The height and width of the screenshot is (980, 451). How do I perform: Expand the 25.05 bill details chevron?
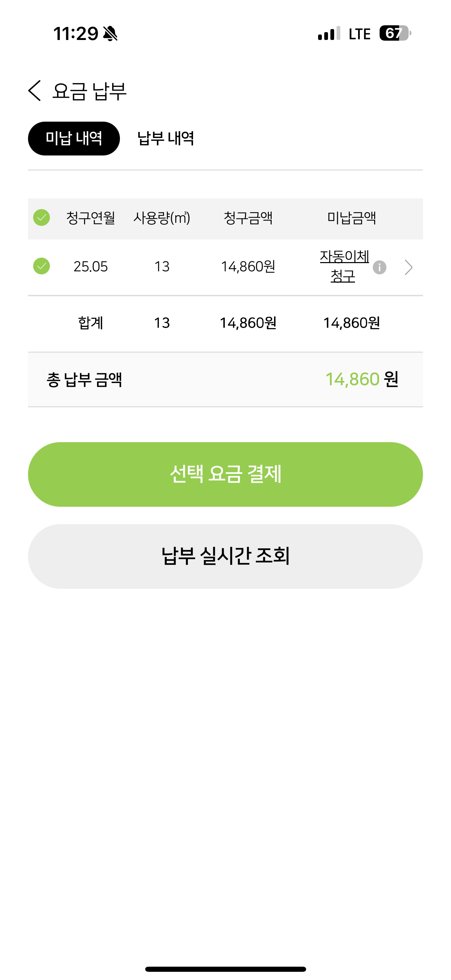(x=408, y=267)
